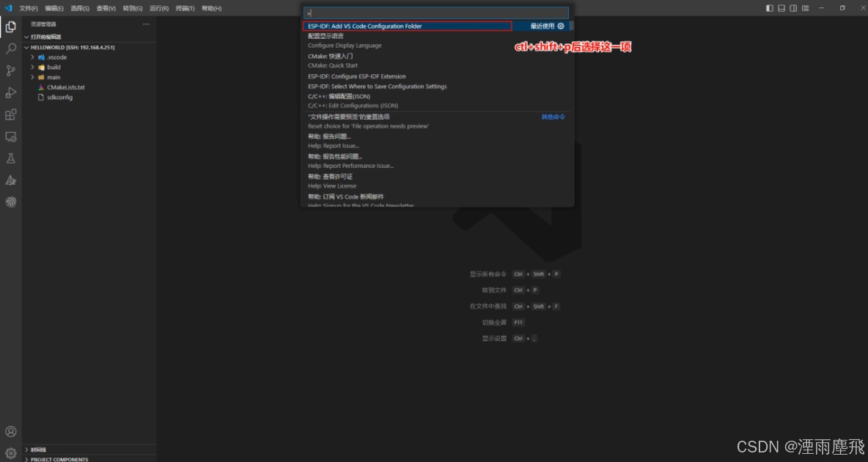This screenshot has height=462, width=868.
Task: Select CMake: Quick Start command
Action: [437, 60]
